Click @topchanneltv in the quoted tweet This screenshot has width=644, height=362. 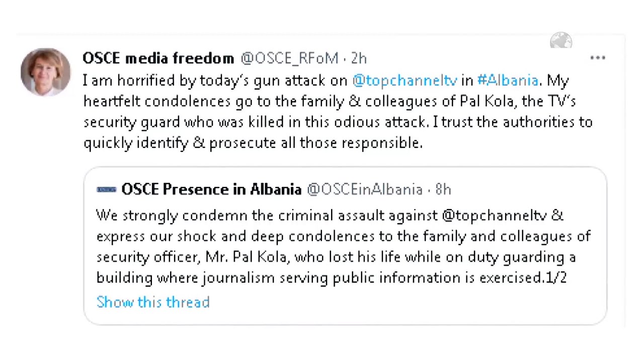click(494, 216)
